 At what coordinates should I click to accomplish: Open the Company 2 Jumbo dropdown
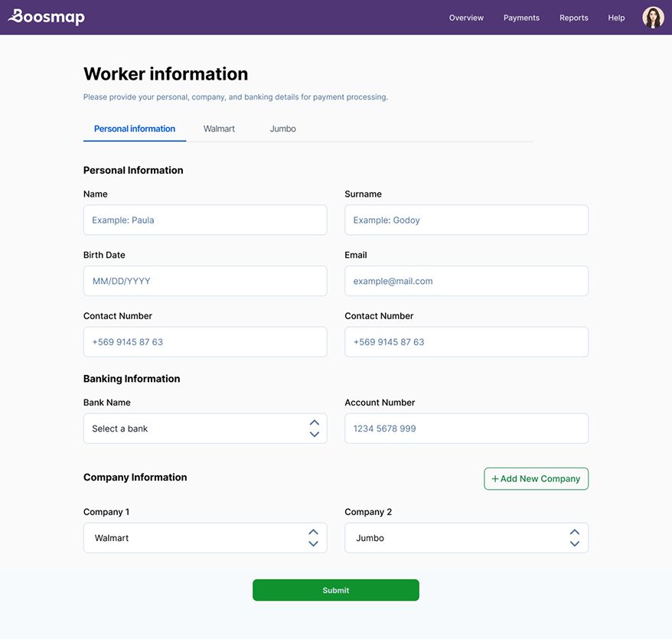(x=466, y=537)
